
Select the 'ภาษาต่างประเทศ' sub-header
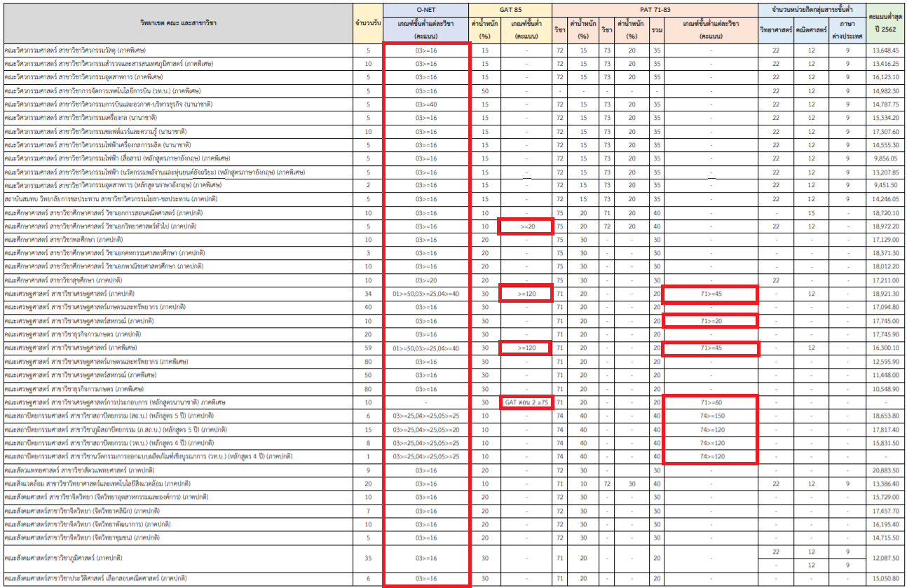pos(847,30)
